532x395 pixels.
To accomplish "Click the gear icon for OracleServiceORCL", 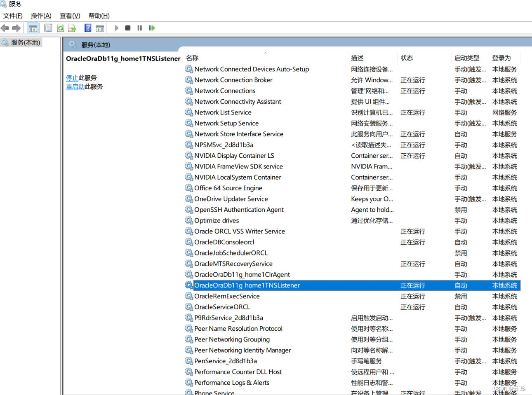I will (189, 307).
